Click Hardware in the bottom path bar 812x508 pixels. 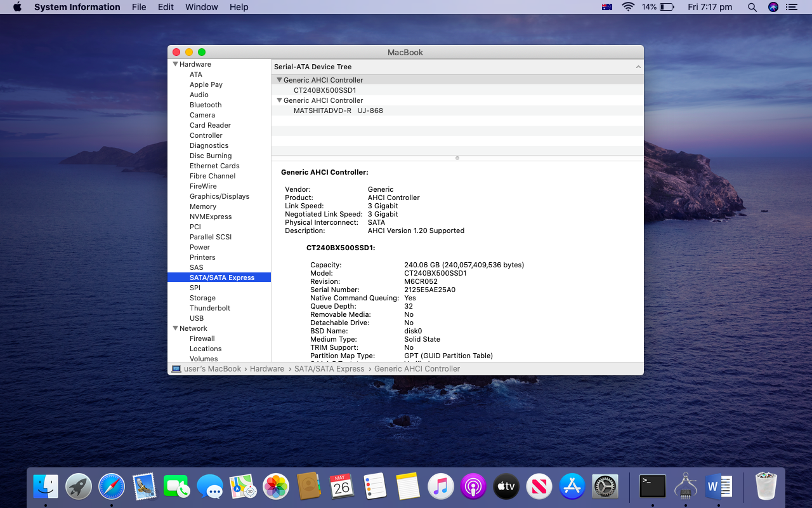(266, 369)
